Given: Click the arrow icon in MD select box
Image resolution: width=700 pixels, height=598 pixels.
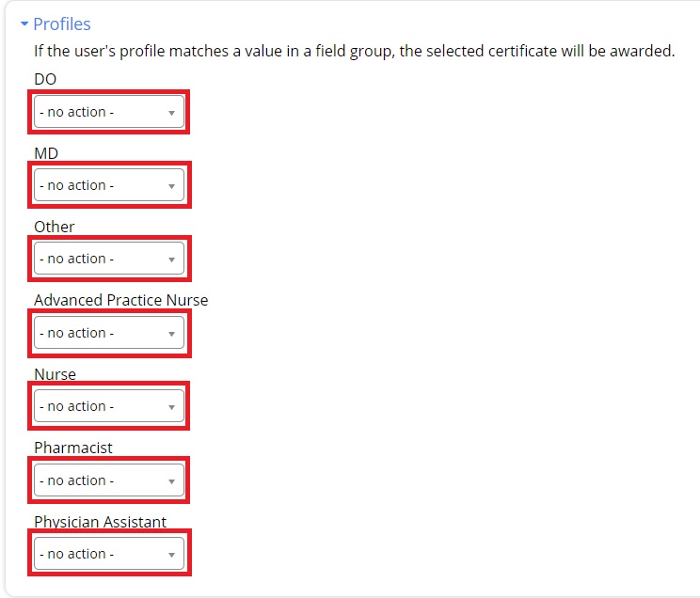Looking at the screenshot, I should (x=171, y=186).
